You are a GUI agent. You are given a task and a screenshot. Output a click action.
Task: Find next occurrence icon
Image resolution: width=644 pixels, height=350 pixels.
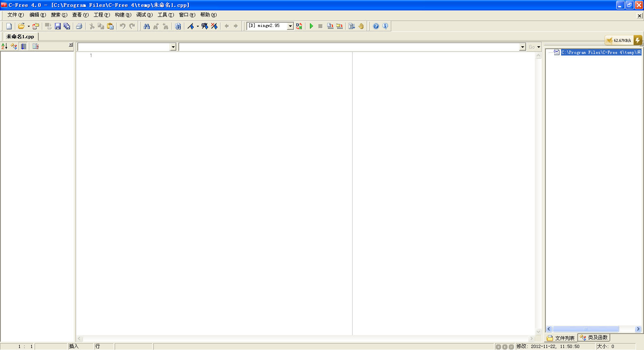(x=156, y=26)
